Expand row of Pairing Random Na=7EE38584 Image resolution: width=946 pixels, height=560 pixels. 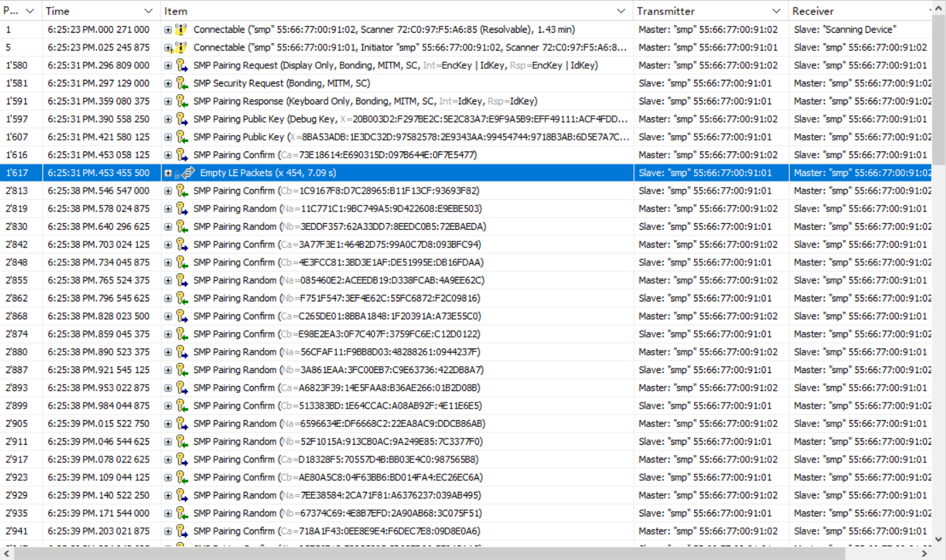(x=168, y=495)
